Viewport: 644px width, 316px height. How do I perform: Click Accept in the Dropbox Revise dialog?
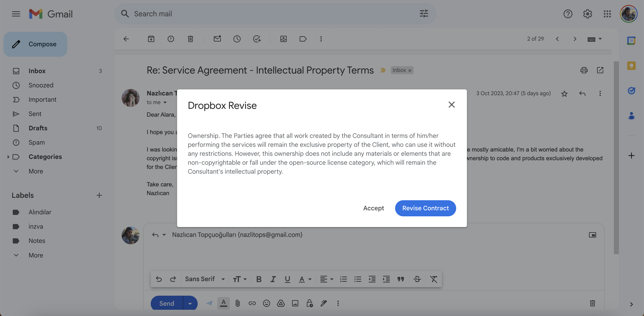click(373, 208)
